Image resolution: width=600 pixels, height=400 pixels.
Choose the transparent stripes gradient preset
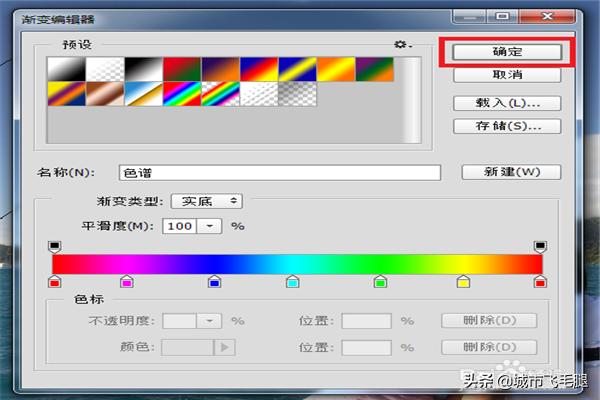coord(259,93)
